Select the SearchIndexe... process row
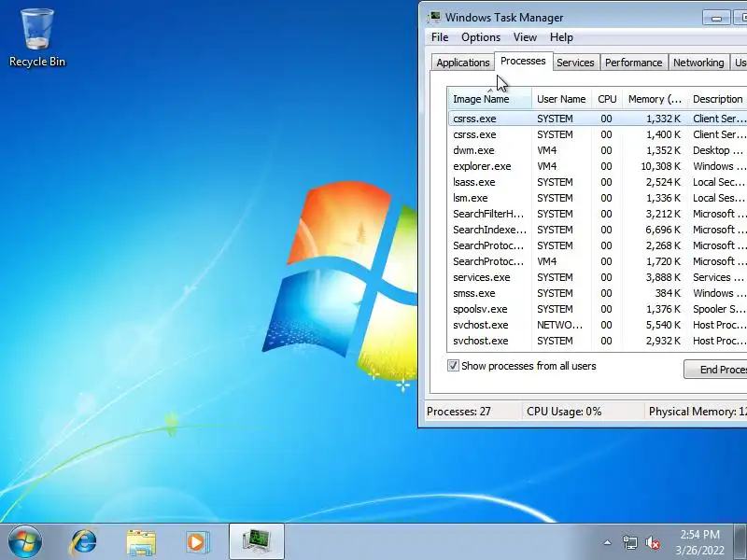747x560 pixels. (x=598, y=230)
